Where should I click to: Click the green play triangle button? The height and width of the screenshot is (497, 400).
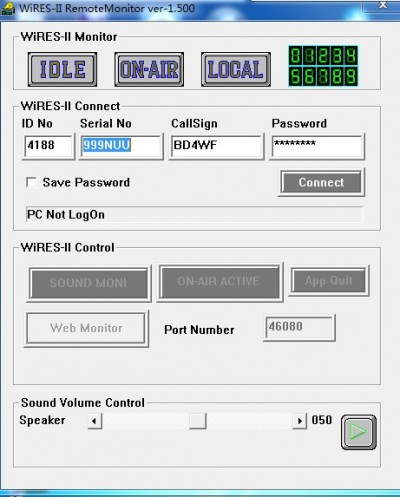coord(359,432)
